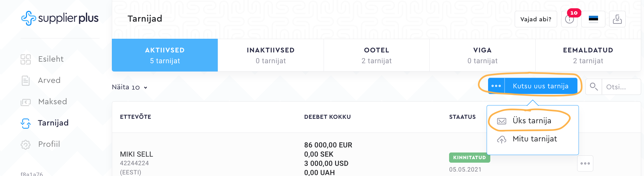Open MIKI SELL row actions menu
Image resolution: width=644 pixels, height=176 pixels.
pos(585,163)
